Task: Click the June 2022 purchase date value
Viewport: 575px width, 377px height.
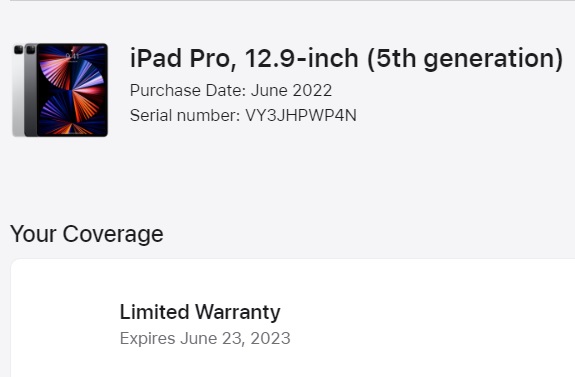Action: (x=292, y=90)
